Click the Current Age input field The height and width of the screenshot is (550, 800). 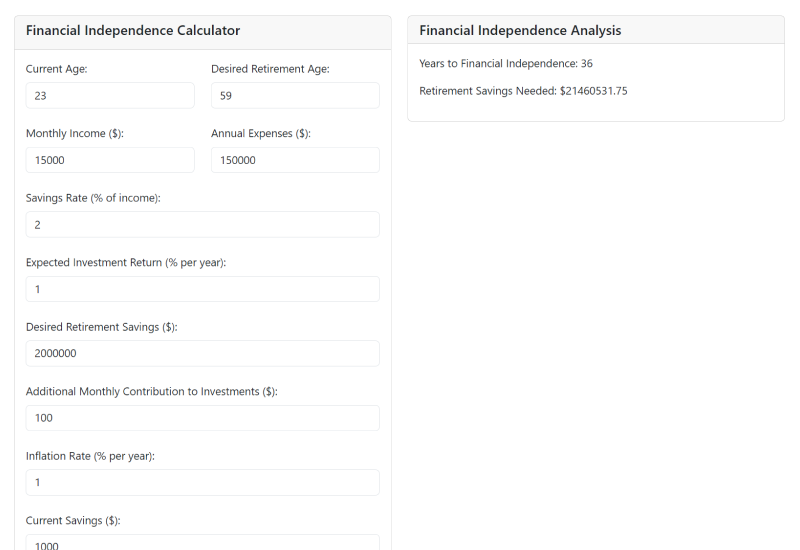pyautogui.click(x=110, y=96)
